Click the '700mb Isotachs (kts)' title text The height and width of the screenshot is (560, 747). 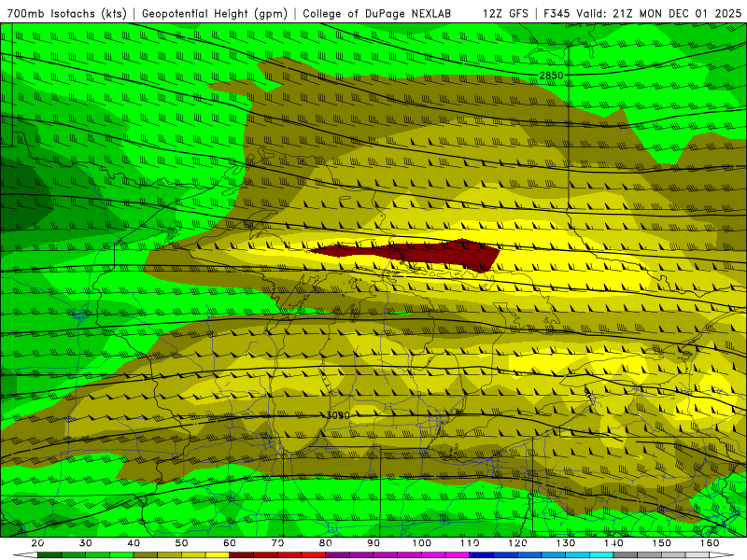pyautogui.click(x=66, y=13)
